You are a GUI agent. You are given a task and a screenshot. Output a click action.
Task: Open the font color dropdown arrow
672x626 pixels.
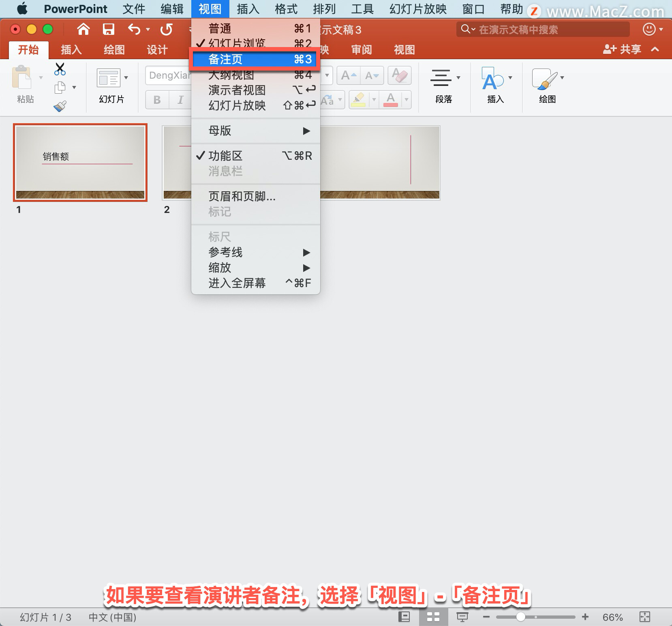[407, 100]
